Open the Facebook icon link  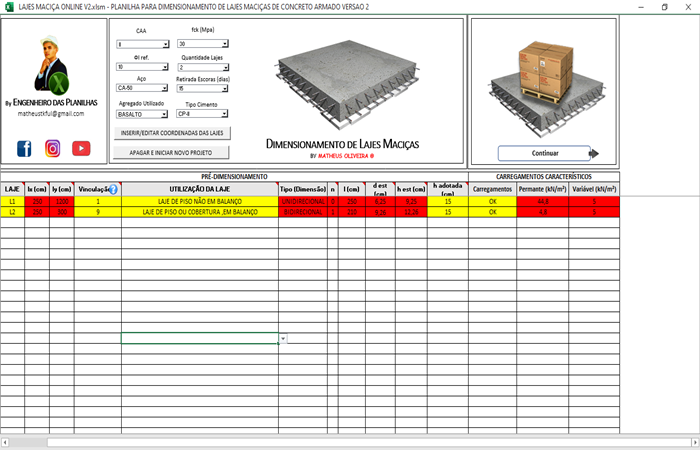24,148
